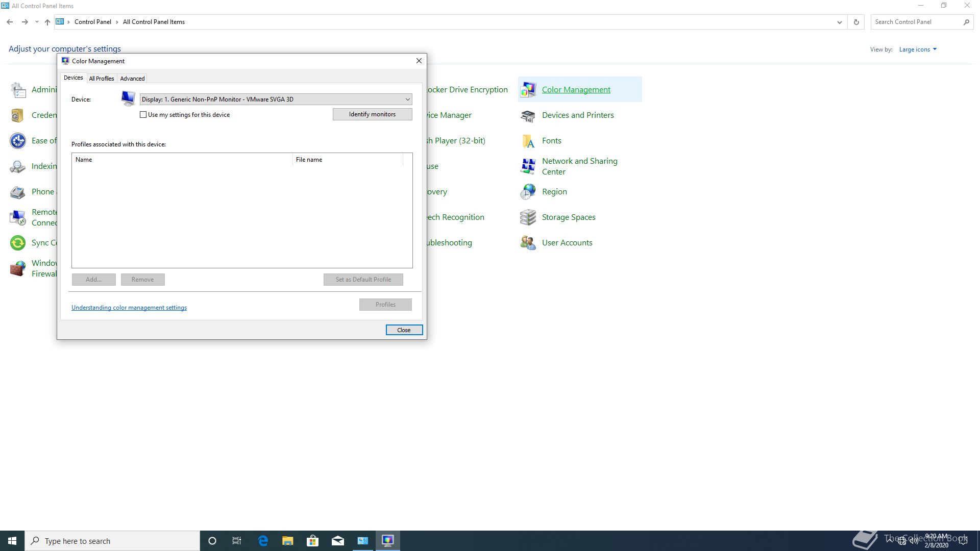The width and height of the screenshot is (980, 551).
Task: Open the Network and Sharing Center icon
Action: tap(528, 166)
